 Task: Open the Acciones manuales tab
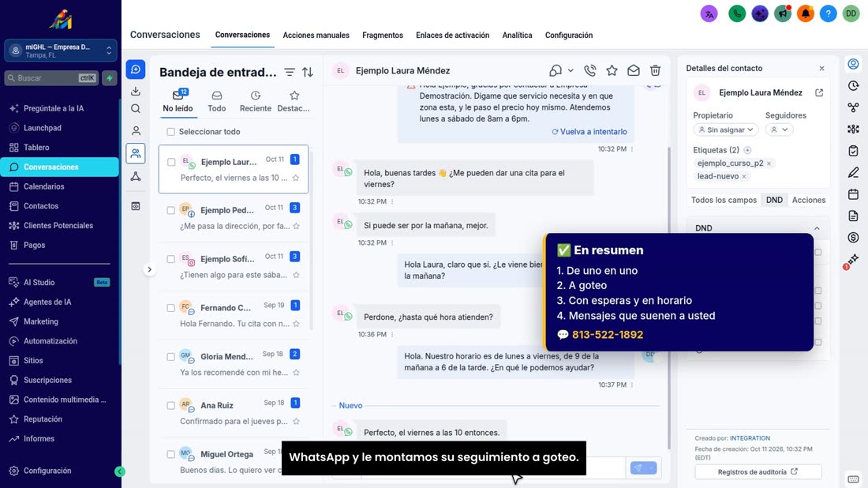(x=316, y=36)
